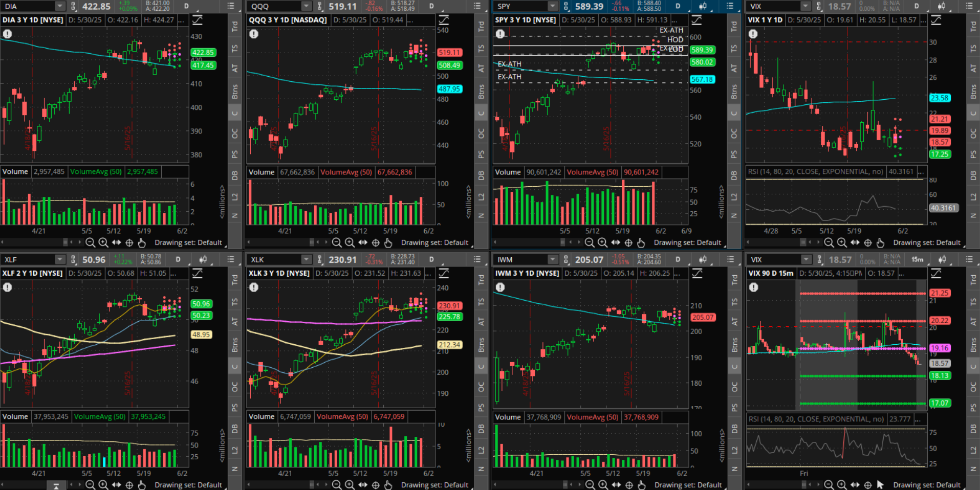980x490 pixels.
Task: Open the QQQ symbol dropdown arrow
Action: 306,6
